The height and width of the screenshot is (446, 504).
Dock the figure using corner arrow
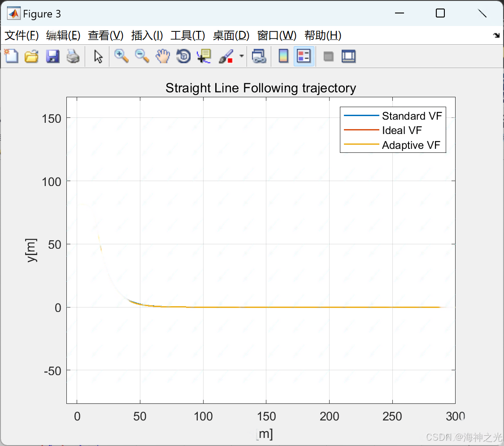[497, 35]
